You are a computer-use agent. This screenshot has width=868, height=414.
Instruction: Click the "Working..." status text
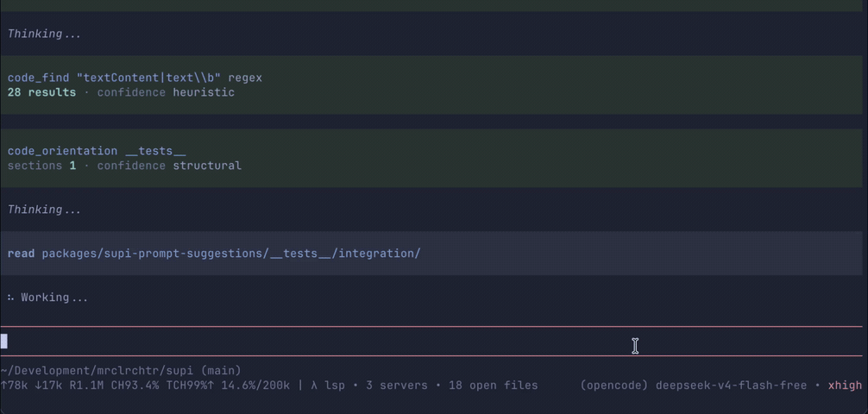54,298
